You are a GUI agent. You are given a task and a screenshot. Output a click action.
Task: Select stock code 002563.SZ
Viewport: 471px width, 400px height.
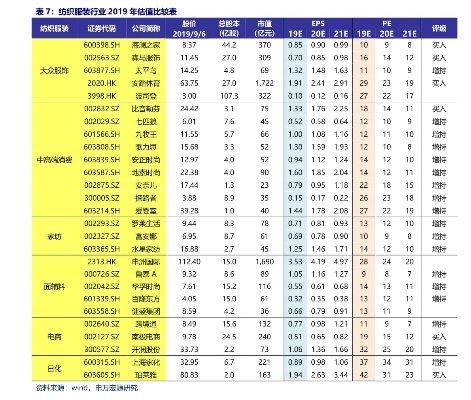[x=102, y=58]
